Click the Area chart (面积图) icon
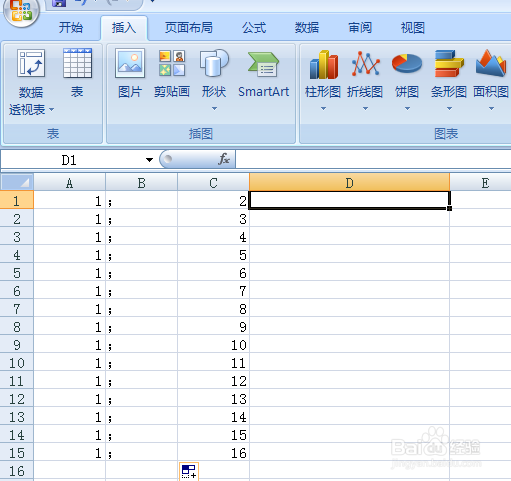511x481 pixels. 491,63
